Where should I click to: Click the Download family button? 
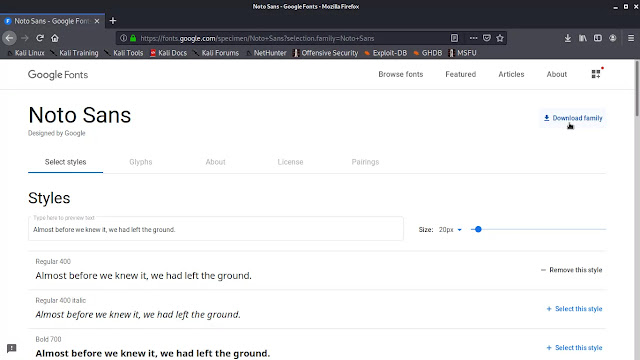click(x=573, y=118)
